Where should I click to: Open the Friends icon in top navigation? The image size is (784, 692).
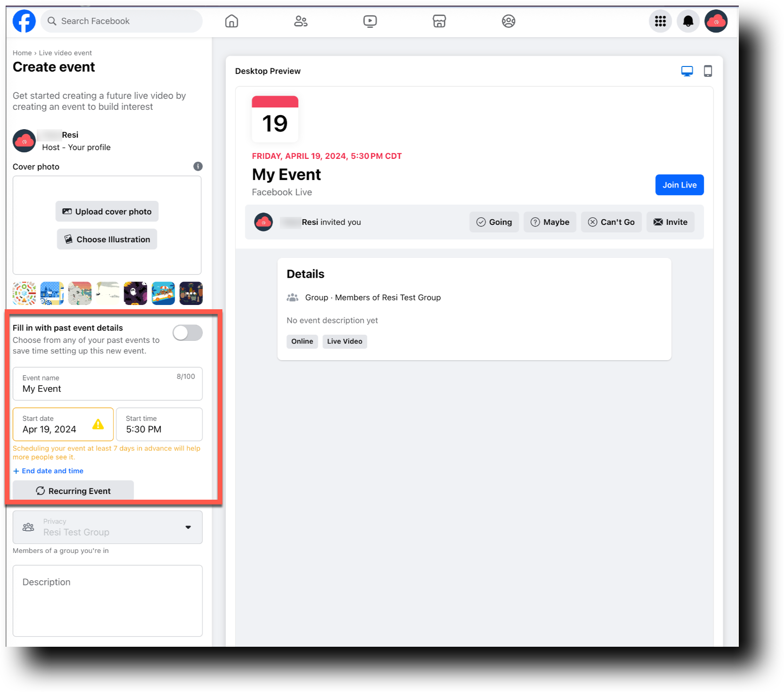click(301, 21)
